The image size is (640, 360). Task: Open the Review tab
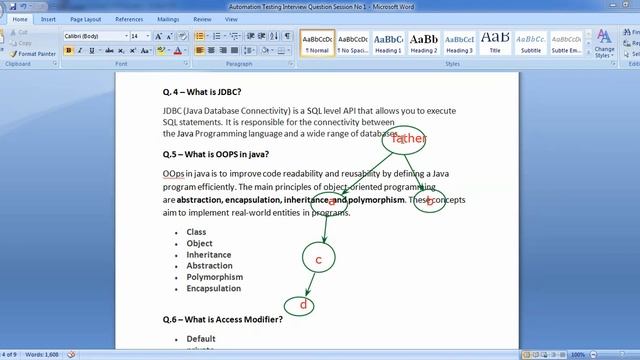[x=202, y=19]
